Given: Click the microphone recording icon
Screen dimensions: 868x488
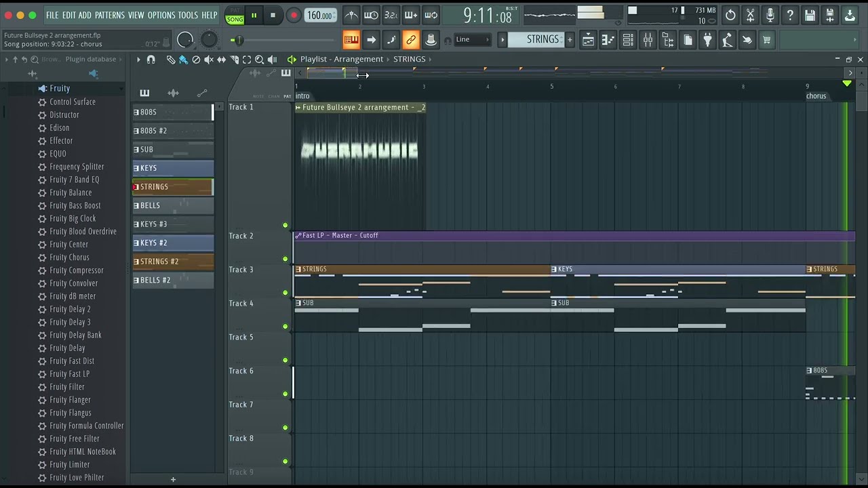Looking at the screenshot, I should [x=770, y=15].
